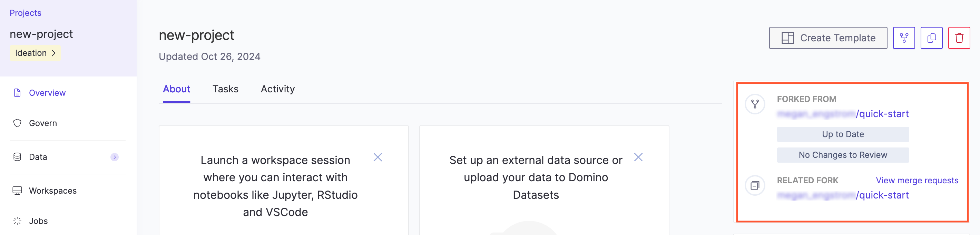Click the Create Template button
Screen dimensions: 980x235
tap(828, 38)
